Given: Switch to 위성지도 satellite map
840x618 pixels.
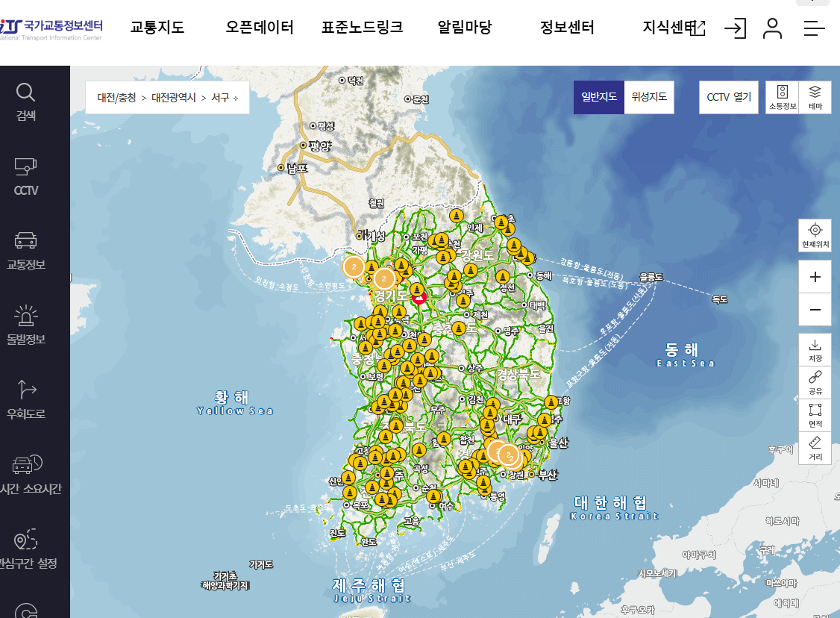Looking at the screenshot, I should 649,97.
